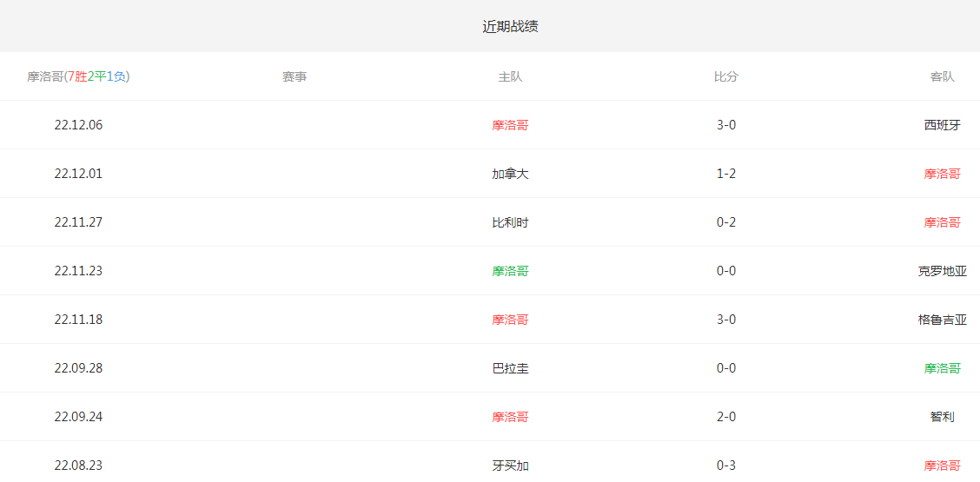Click the 0-0 score in the 巴拉圭 row
Viewport: 980px width, 482px height.
pyautogui.click(x=726, y=368)
